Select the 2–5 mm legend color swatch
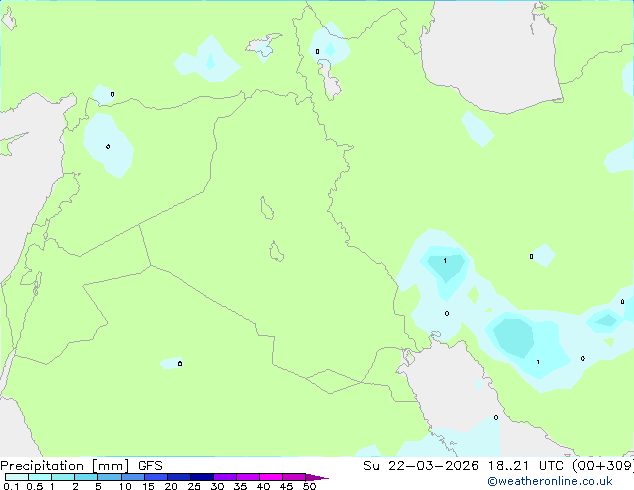 (x=86, y=477)
